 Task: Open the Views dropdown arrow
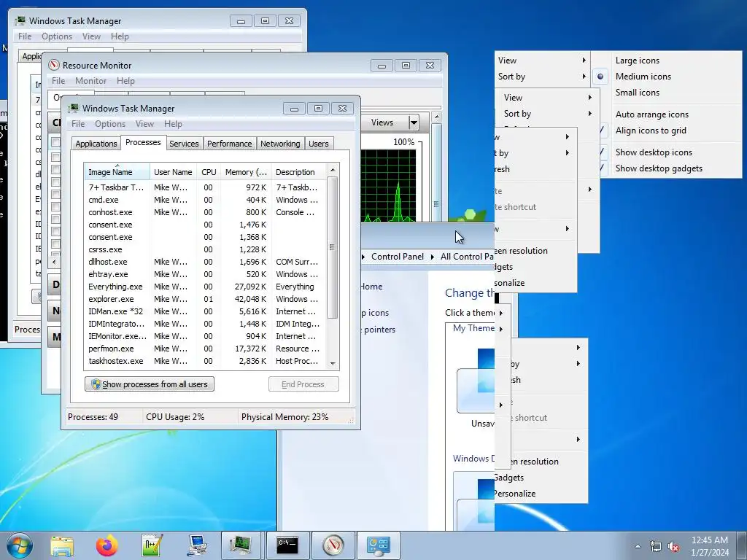pyautogui.click(x=414, y=122)
